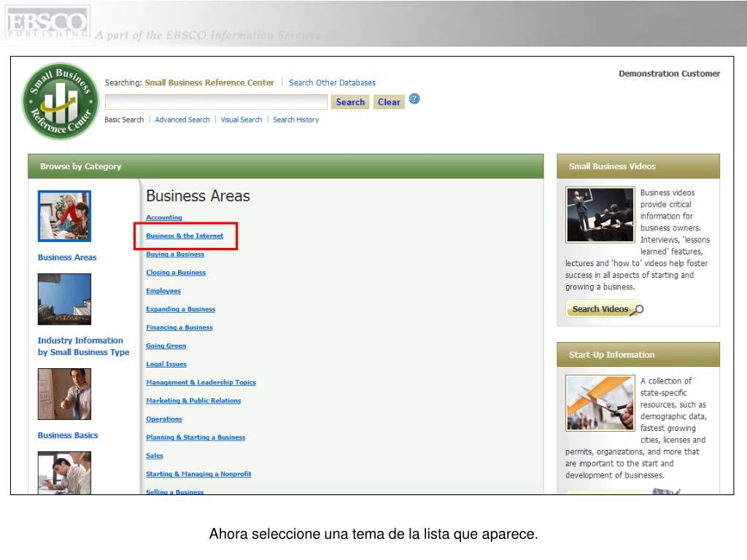
Task: Click the Clear button
Action: click(x=389, y=102)
